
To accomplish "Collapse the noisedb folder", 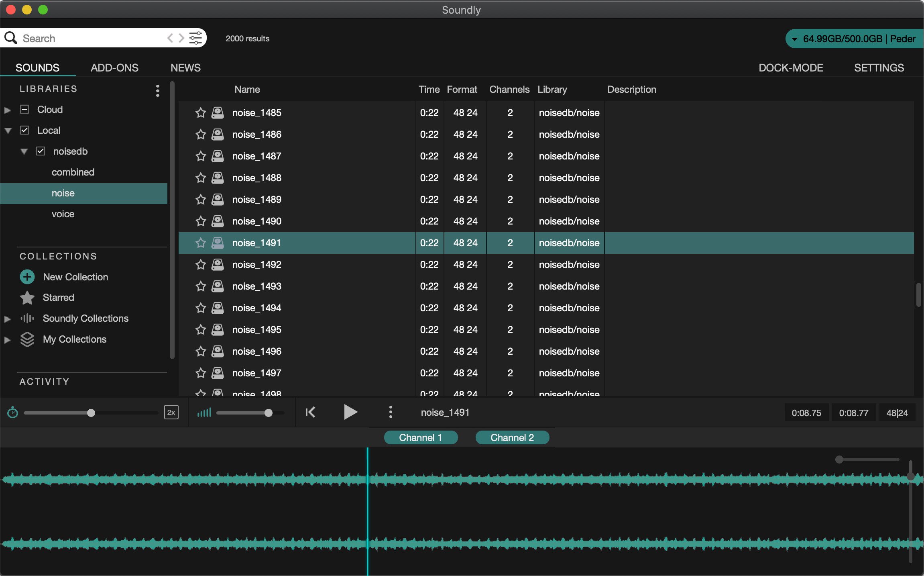I will [x=24, y=151].
